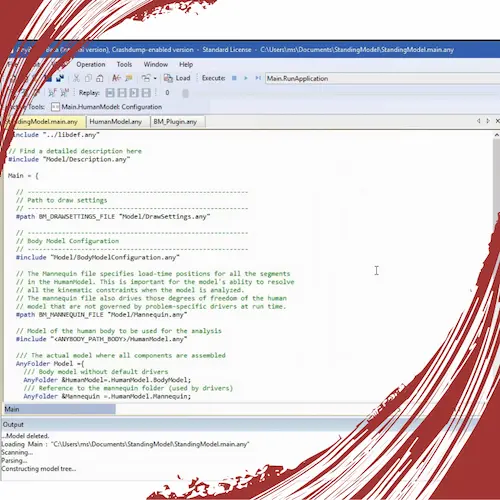Viewport: 500px width, 500px height.
Task: Open the Tools menu
Action: click(124, 64)
